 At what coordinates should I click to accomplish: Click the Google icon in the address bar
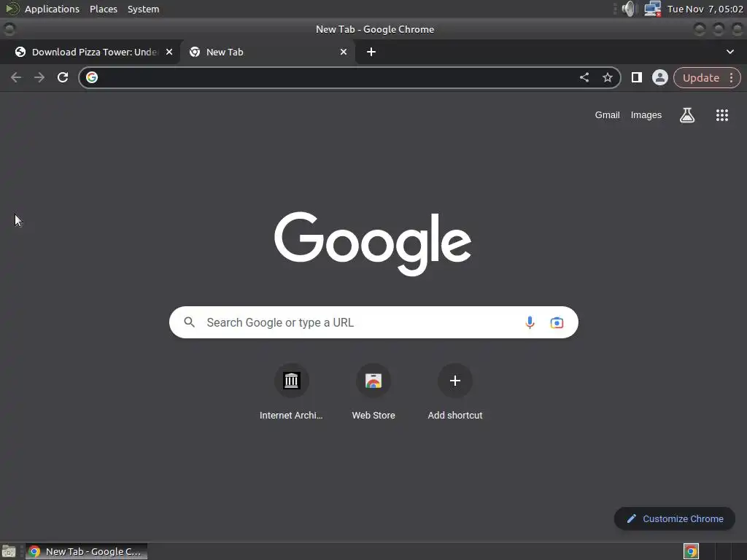click(x=92, y=77)
